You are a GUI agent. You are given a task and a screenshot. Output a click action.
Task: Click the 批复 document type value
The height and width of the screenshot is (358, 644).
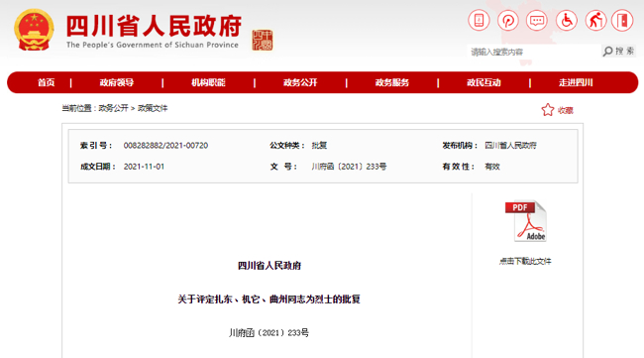coord(319,145)
